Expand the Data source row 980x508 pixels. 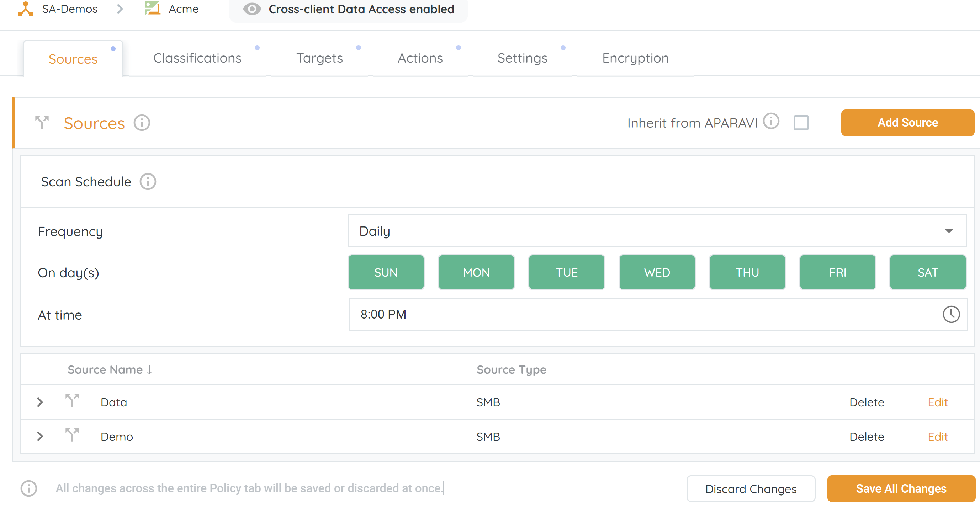tap(40, 402)
